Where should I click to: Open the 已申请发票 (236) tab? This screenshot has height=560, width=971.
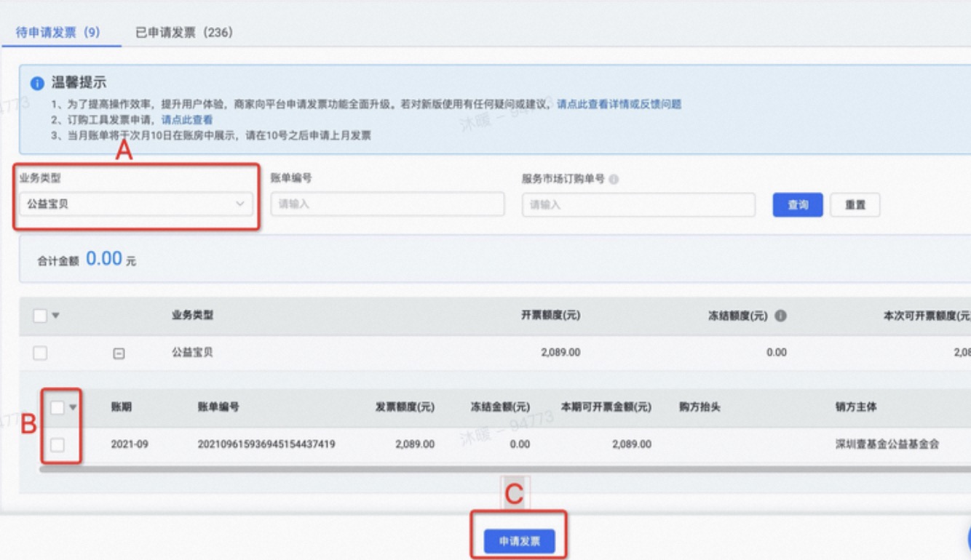(x=184, y=33)
